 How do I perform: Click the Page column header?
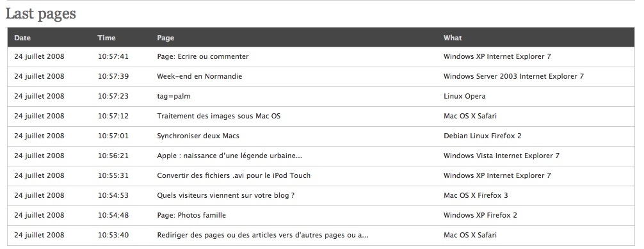point(166,38)
